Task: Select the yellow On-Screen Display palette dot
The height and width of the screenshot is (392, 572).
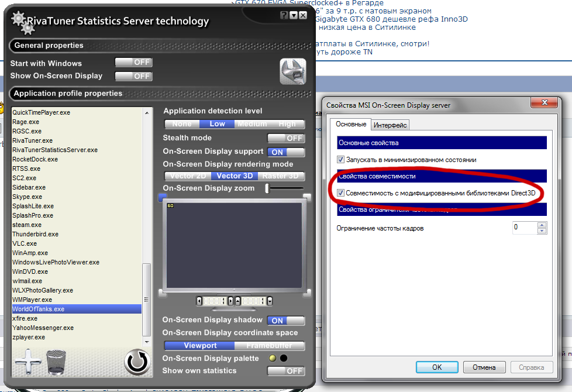Action: coord(273,359)
